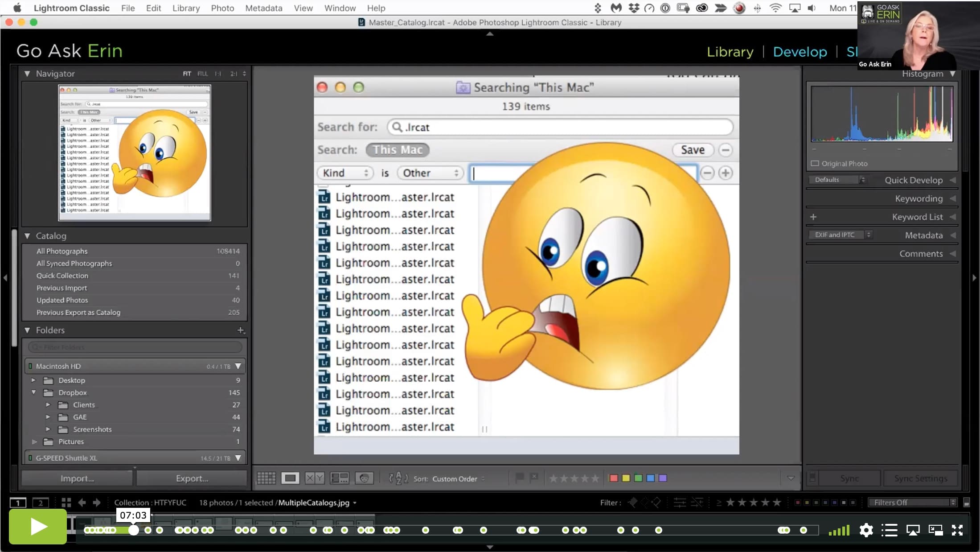Click the Export button
This screenshot has height=552, width=980.
click(x=192, y=478)
